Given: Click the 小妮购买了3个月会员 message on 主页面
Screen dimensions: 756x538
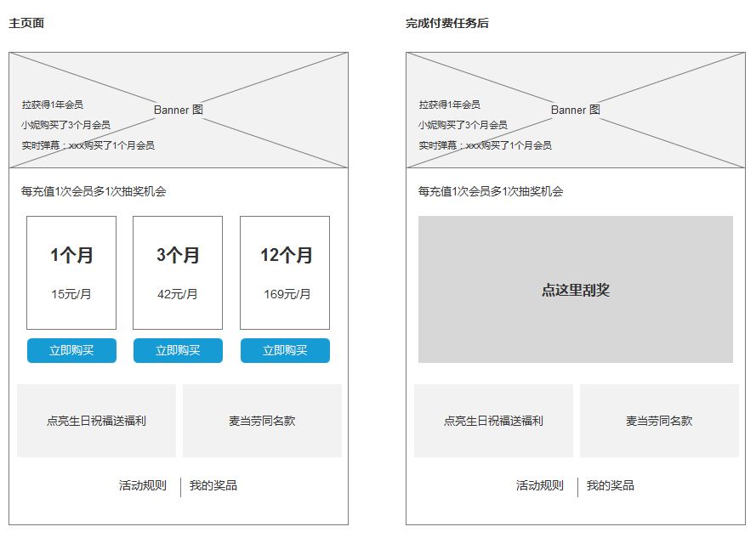Looking at the screenshot, I should tap(66, 125).
